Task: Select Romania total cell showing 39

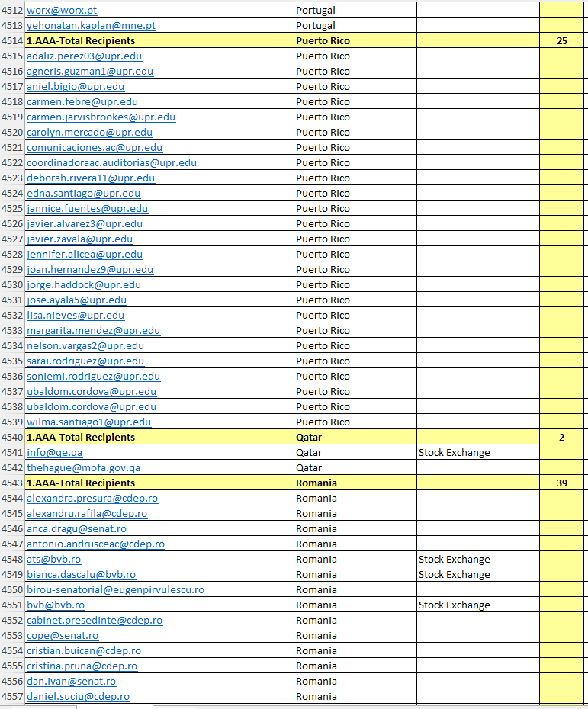Action: (562, 483)
